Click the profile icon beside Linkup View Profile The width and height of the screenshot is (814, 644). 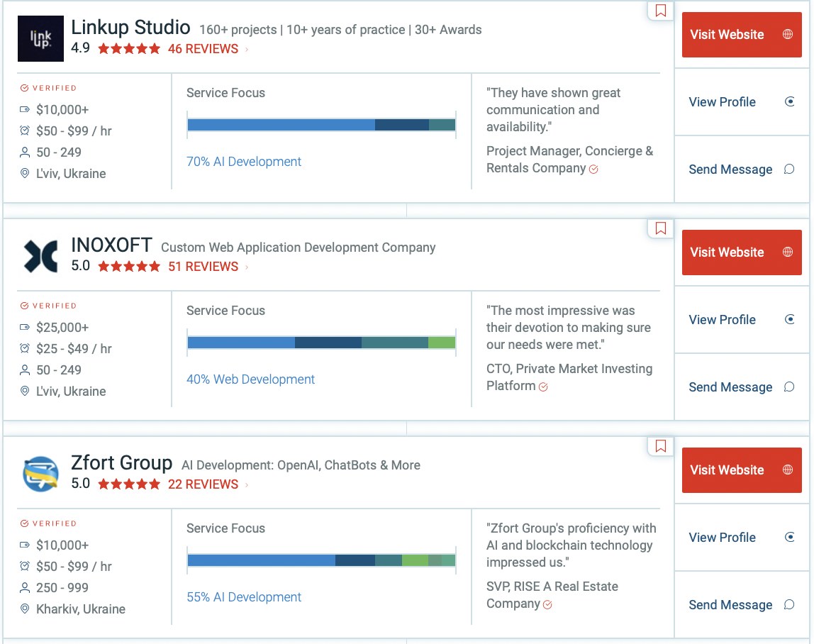tap(790, 101)
